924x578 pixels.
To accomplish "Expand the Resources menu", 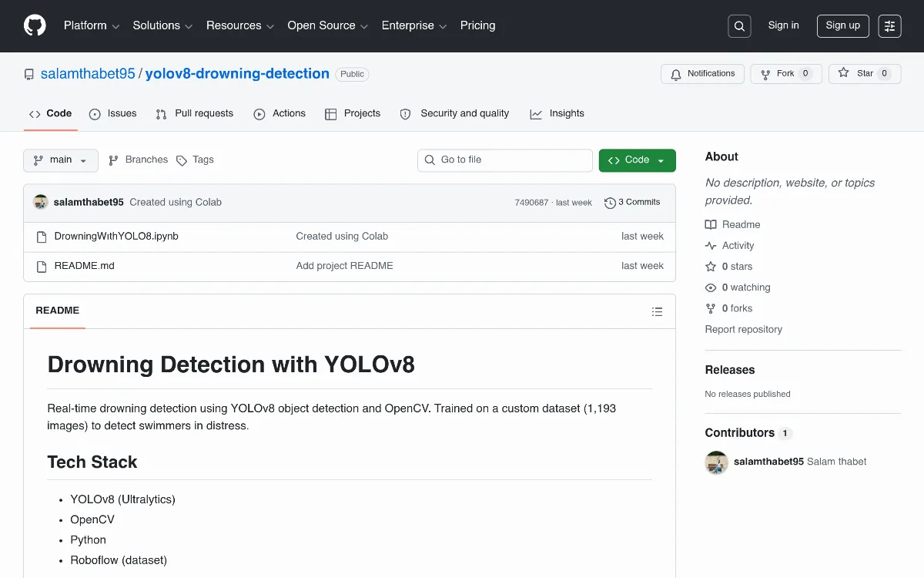I will [240, 25].
